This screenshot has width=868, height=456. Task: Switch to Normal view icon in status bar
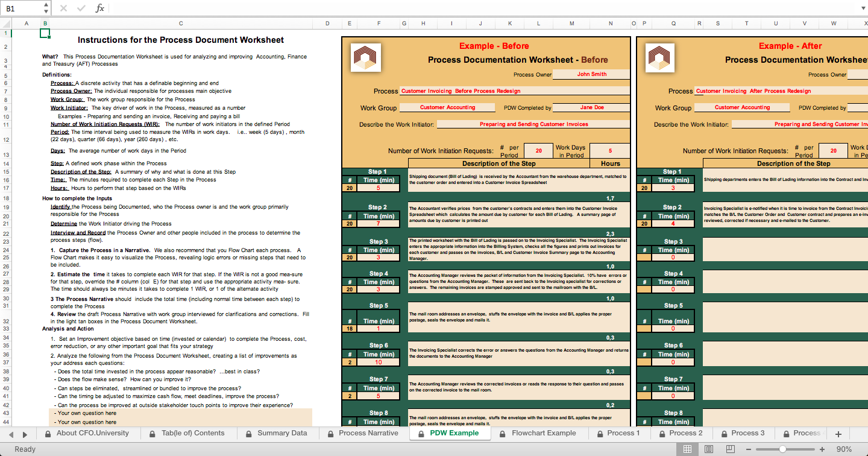click(687, 449)
